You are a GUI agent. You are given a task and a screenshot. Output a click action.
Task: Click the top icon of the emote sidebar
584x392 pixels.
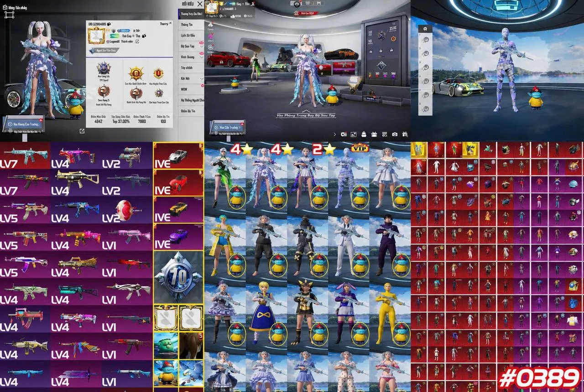[425, 28]
